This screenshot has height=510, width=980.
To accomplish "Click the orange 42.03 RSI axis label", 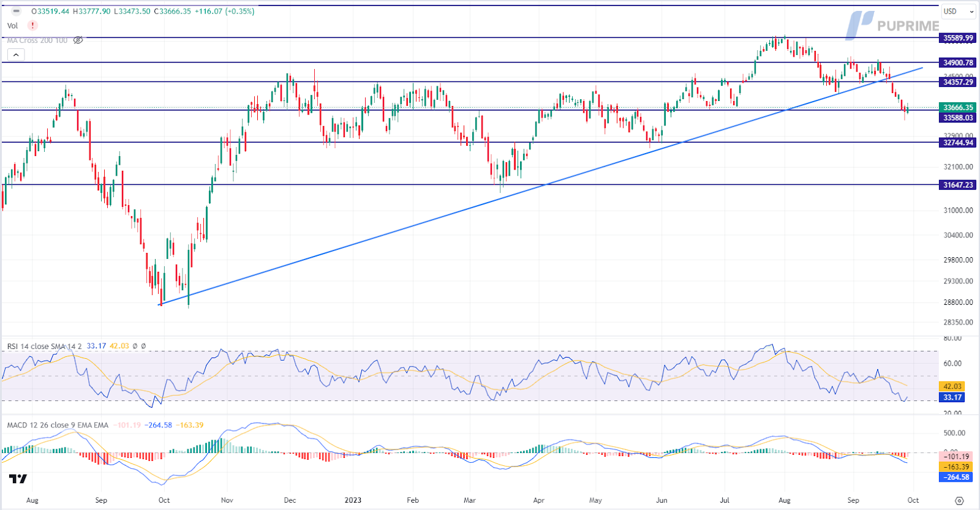I will coord(952,387).
